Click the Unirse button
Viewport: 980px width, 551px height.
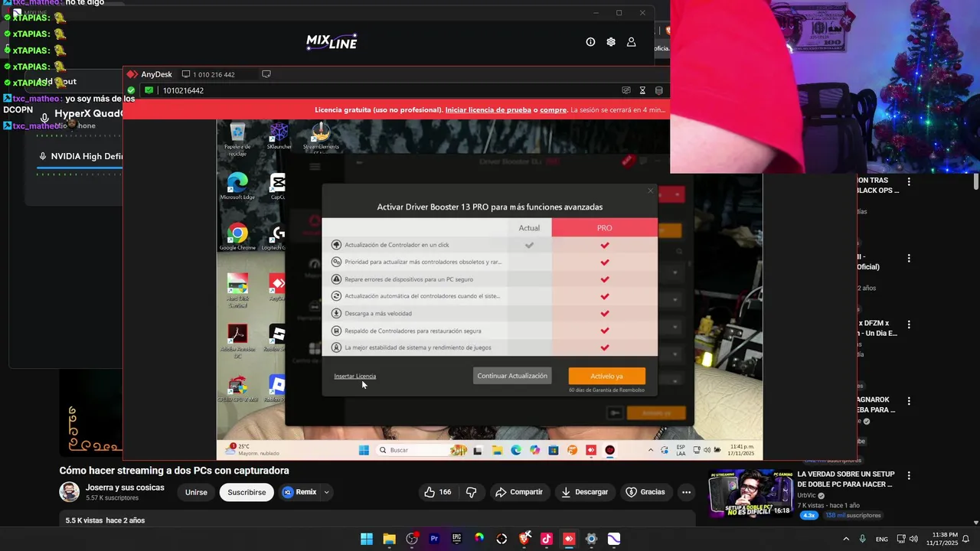(196, 492)
